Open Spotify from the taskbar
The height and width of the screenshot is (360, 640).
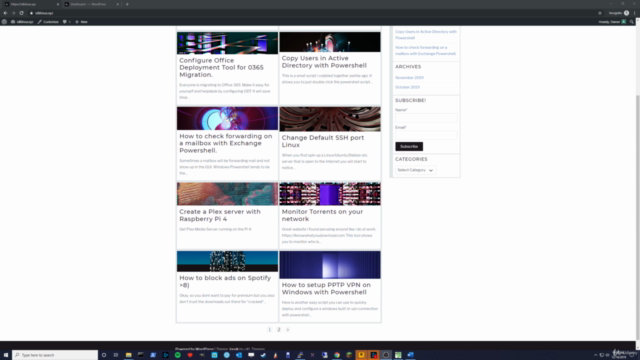(x=178, y=355)
